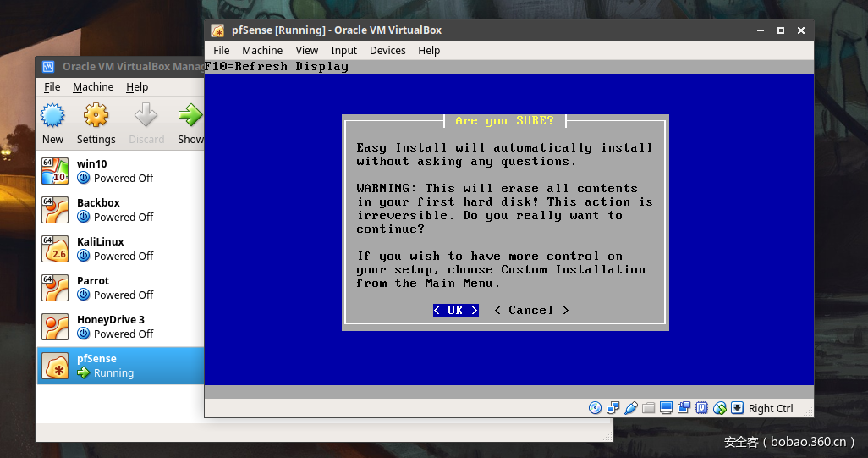868x458 pixels.
Task: Choose Cancel in Are you SURE dialog
Action: coord(531,311)
